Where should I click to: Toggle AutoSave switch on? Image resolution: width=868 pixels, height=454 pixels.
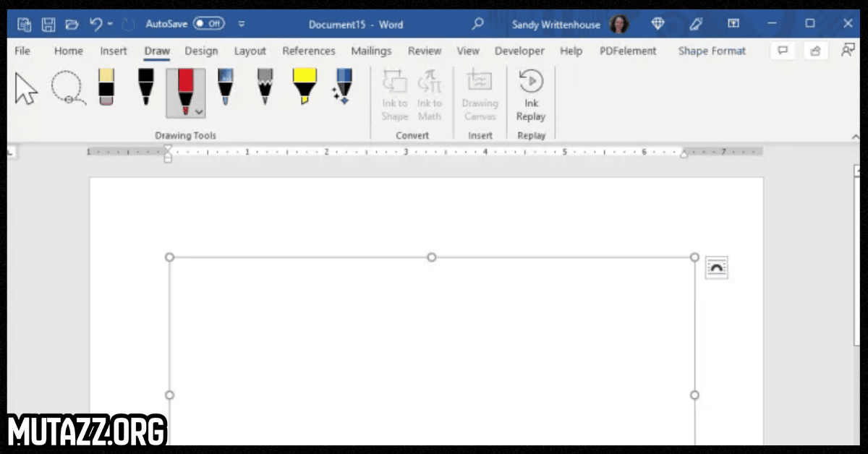click(208, 24)
